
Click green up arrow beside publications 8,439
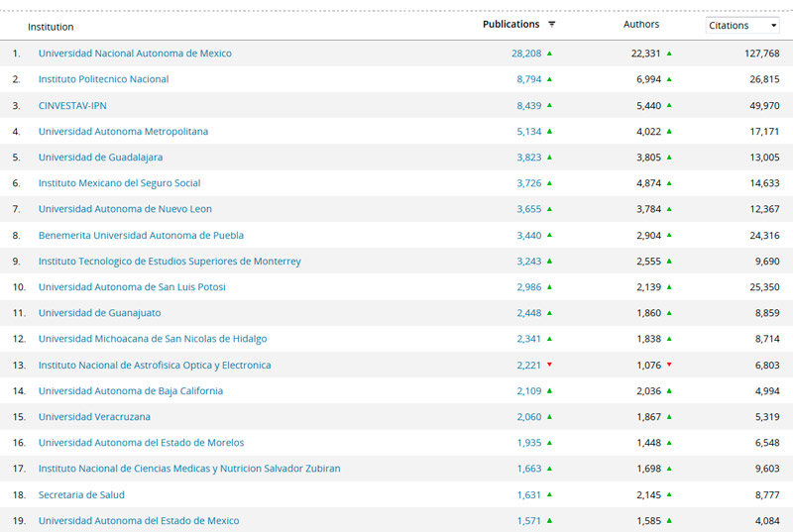[550, 105]
